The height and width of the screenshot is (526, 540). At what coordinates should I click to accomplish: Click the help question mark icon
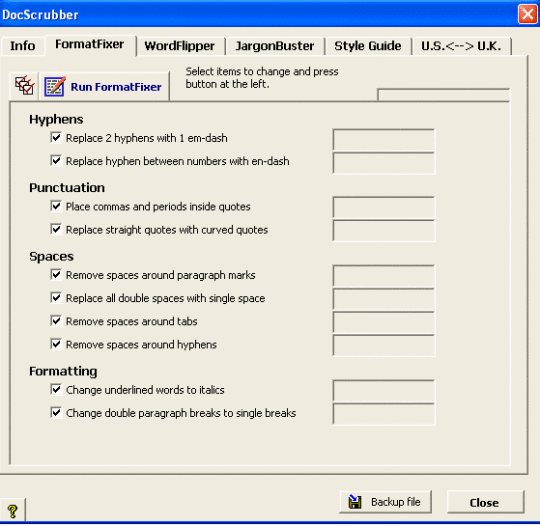click(x=12, y=511)
